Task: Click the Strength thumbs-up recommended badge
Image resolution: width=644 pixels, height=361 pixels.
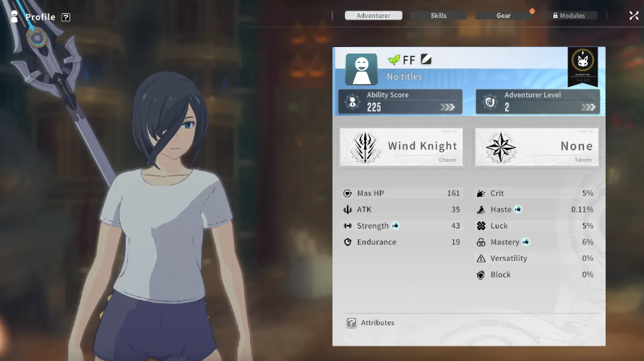Action: point(395,225)
